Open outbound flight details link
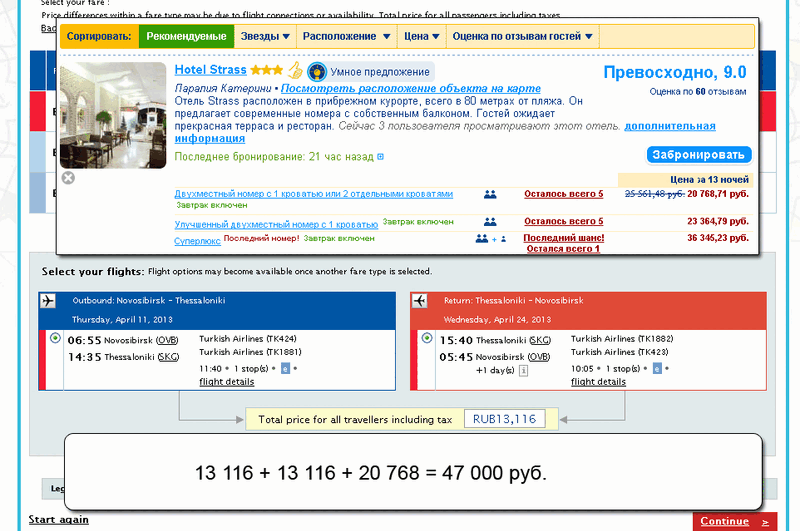Image resolution: width=800 pixels, height=531 pixels. coord(227,382)
